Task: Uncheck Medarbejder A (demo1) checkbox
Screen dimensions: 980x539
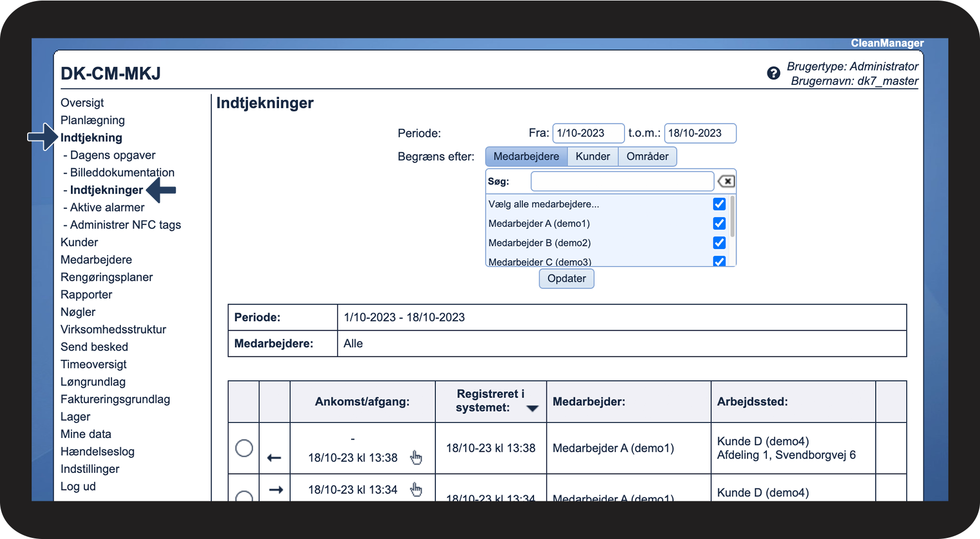Action: 719,223
